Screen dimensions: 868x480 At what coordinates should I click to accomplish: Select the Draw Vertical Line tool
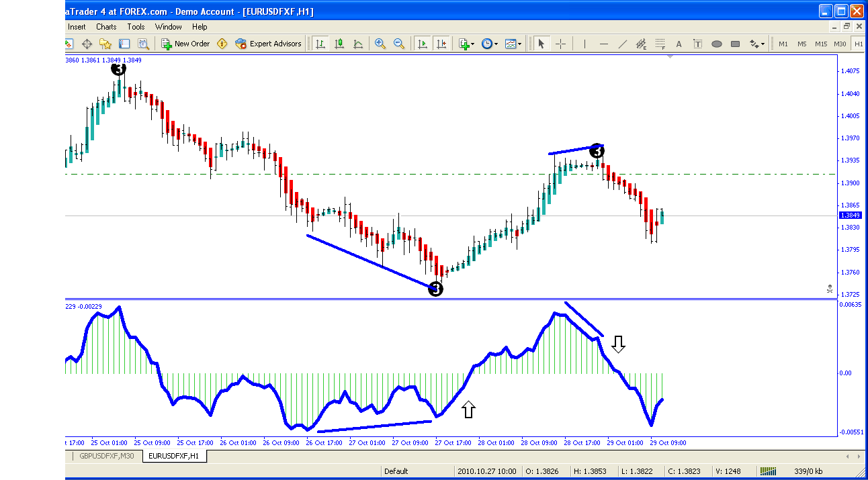(x=584, y=43)
